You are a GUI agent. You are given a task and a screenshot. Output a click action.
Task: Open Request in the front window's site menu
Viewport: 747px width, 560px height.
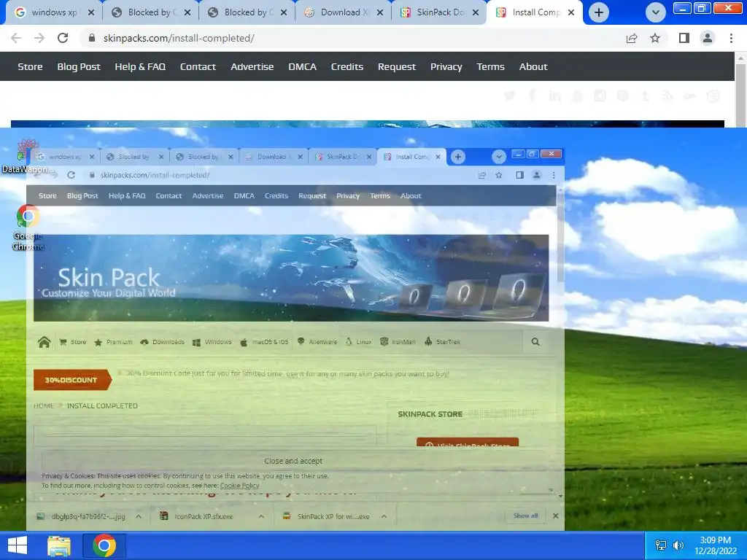(396, 66)
